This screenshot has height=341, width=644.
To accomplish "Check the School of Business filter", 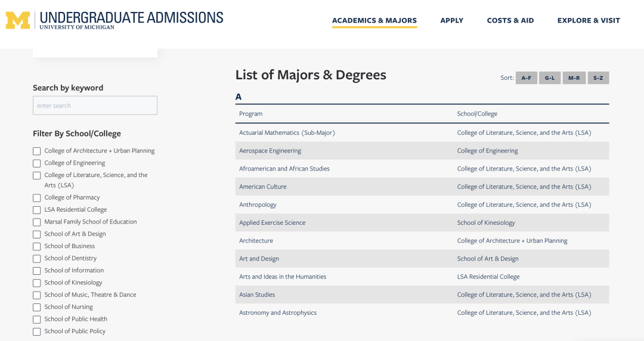I will point(37,246).
